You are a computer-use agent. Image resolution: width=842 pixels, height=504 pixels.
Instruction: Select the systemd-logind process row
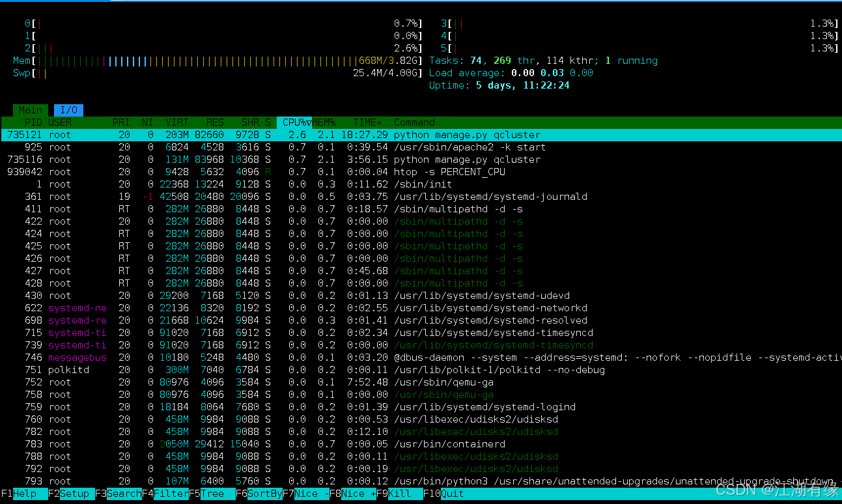coord(421,407)
